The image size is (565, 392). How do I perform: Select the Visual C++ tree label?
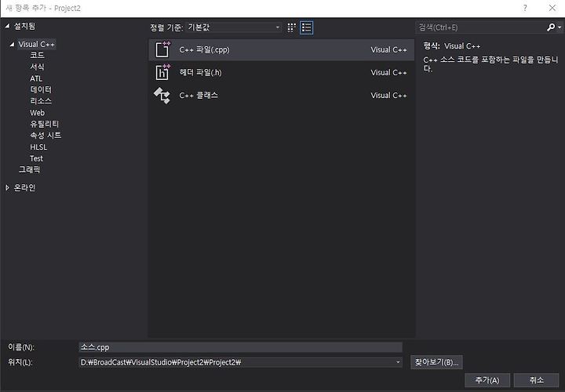click(x=36, y=44)
